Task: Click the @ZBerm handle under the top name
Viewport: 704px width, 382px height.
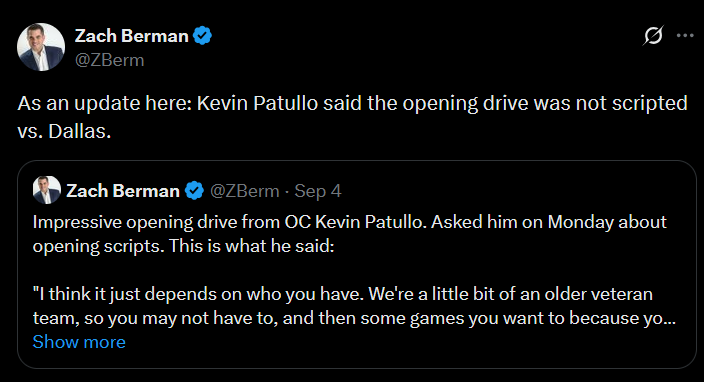Action: pos(110,60)
